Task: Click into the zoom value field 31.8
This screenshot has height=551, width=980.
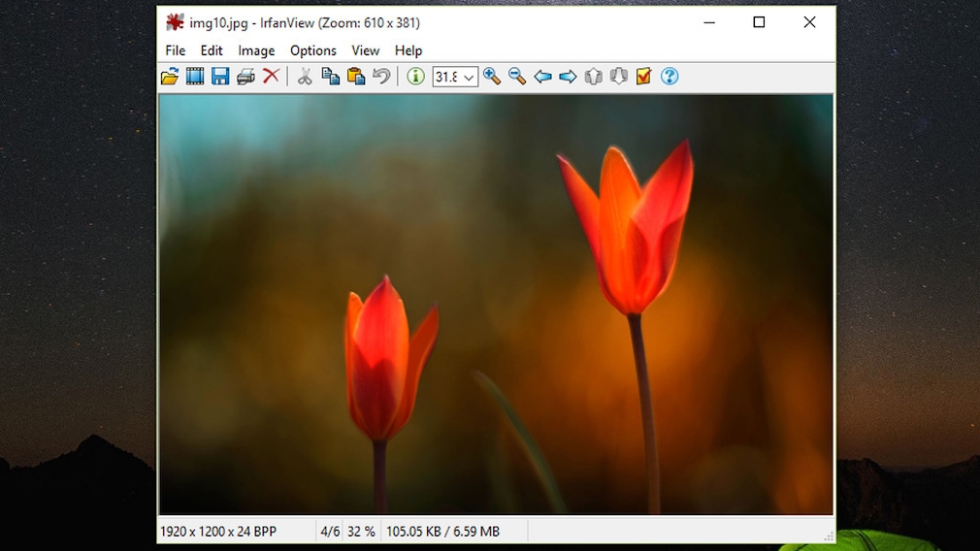Action: pyautogui.click(x=447, y=77)
